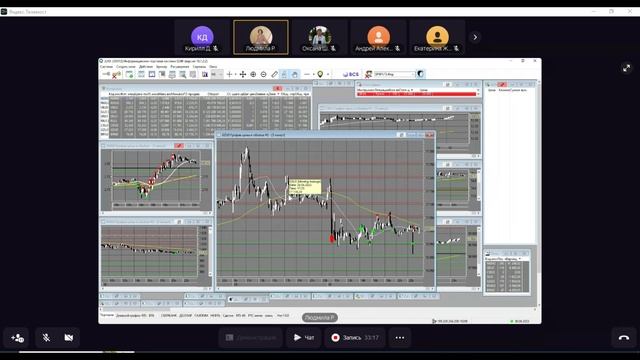The width and height of the screenshot is (640, 360).
Task: Click the hang up call button
Action: [x=624, y=338]
